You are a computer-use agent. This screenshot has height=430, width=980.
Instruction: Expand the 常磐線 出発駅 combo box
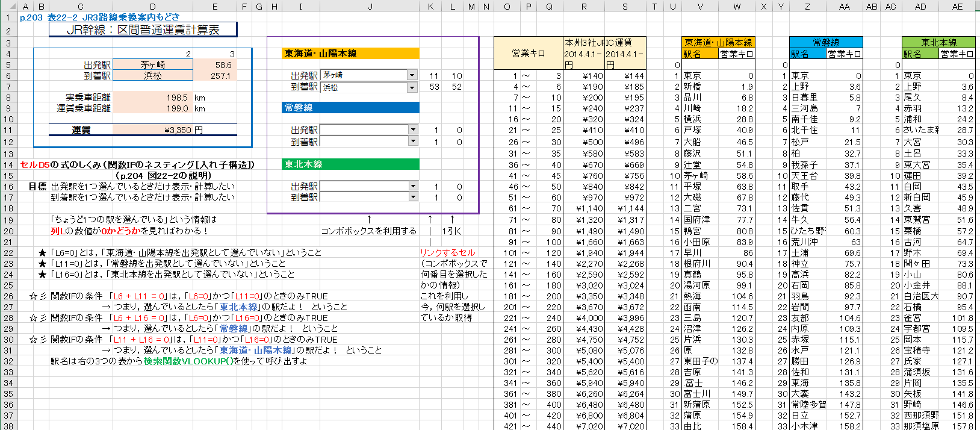point(412,129)
